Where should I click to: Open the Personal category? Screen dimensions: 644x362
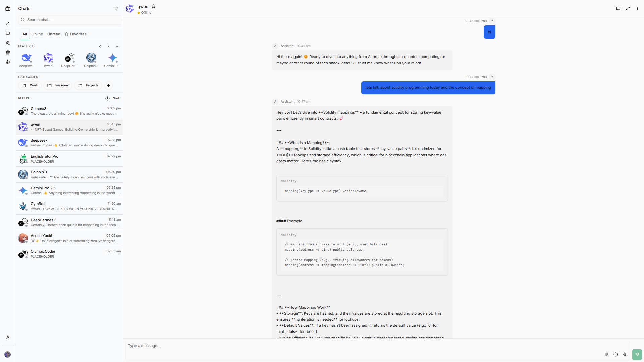pyautogui.click(x=58, y=86)
